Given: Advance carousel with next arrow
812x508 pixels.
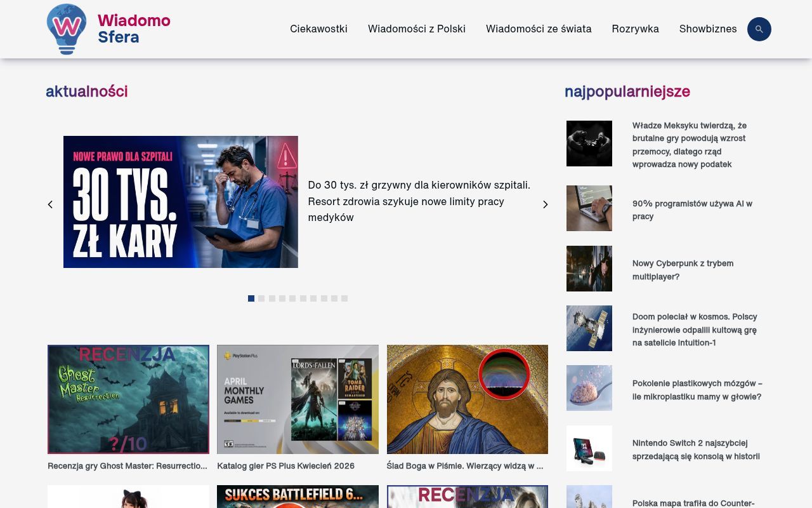Looking at the screenshot, I should pos(545,204).
